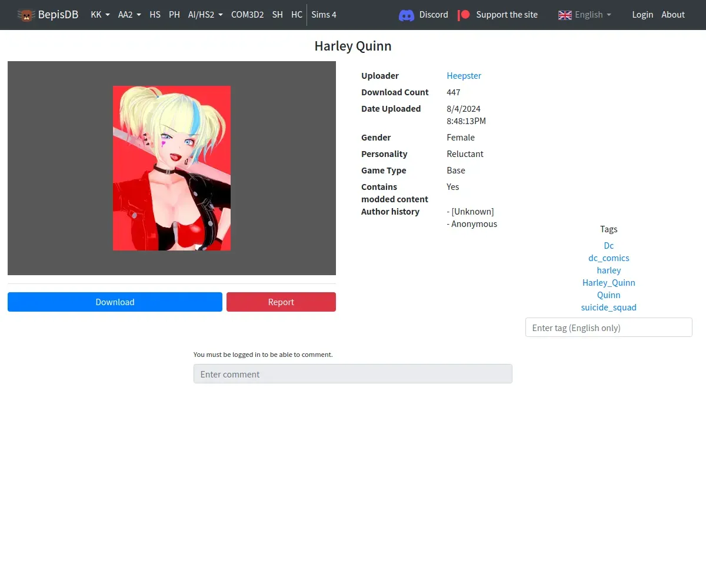Screen dimensions: 706x588
Task: Click the [Unknown] author history entry
Action: click(470, 212)
